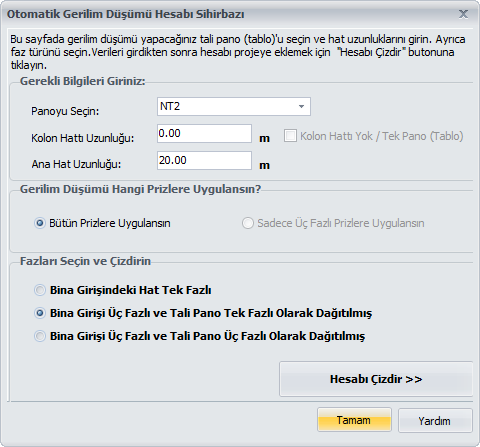
Task: Choose Tali Pano Üç Fazlı Olarak Dağıtılmış
Action: coord(40,336)
